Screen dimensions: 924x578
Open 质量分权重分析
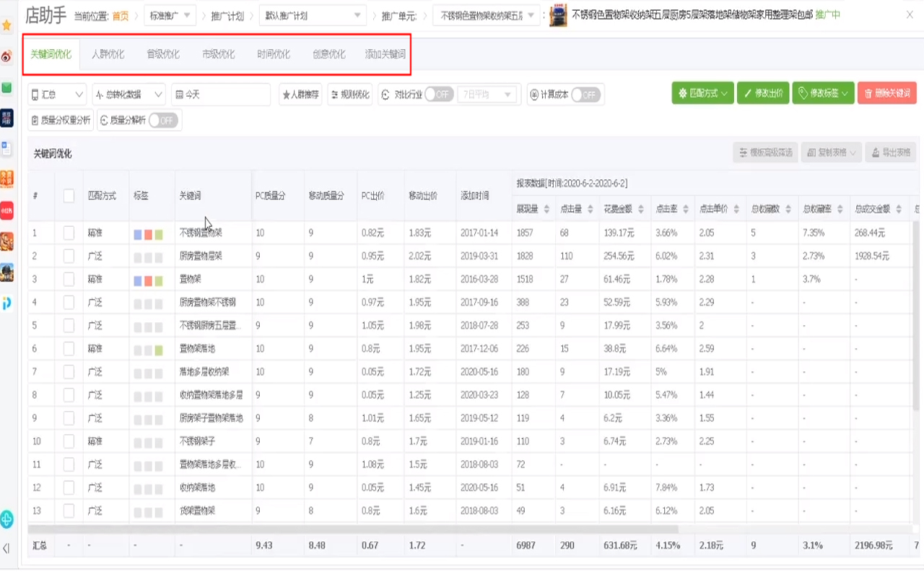pyautogui.click(x=61, y=121)
